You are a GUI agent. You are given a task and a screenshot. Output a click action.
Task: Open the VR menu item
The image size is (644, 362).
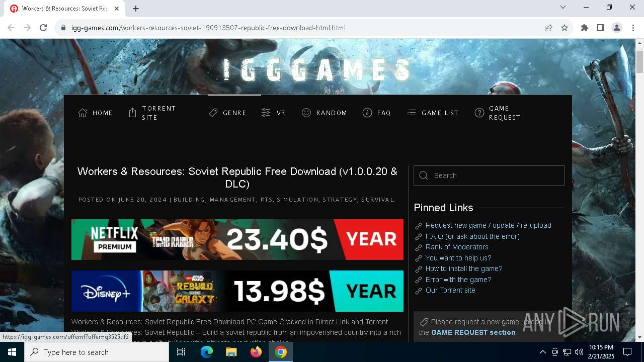[273, 113]
